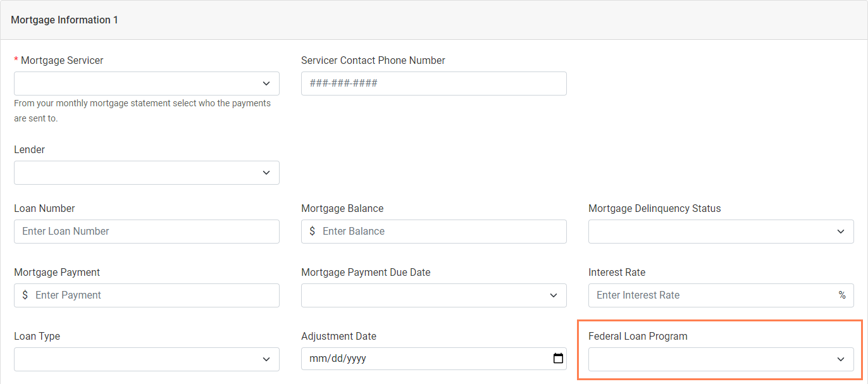Image resolution: width=868 pixels, height=384 pixels.
Task: Open the Mortgage Servicer selection list
Action: 146,83
